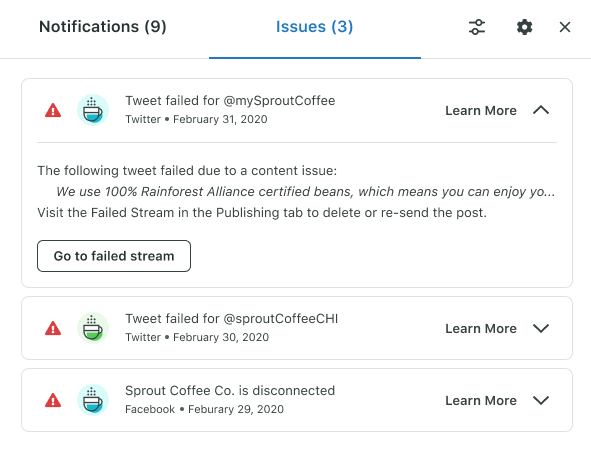591x454 pixels.
Task: Click the 'Facebook • Feburary 29, 2020' line
Action: tap(204, 409)
